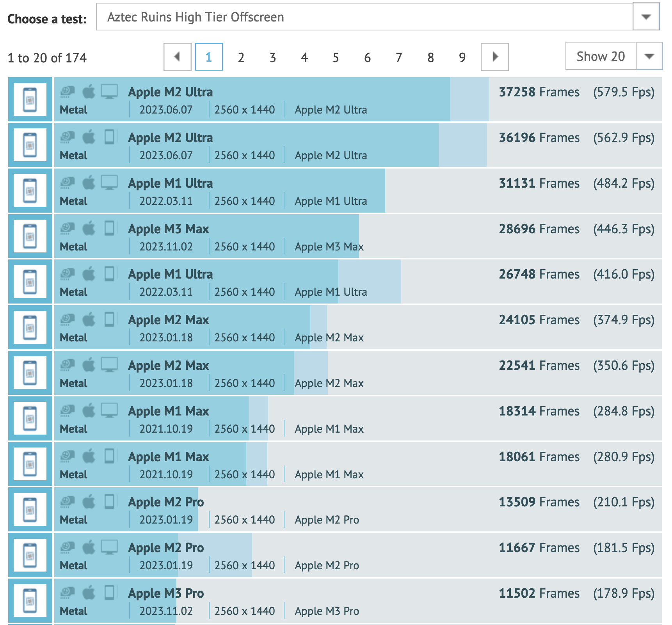Open device thumbnail for the 26748 Frames row
Image resolution: width=672 pixels, height=625 pixels.
tap(30, 282)
